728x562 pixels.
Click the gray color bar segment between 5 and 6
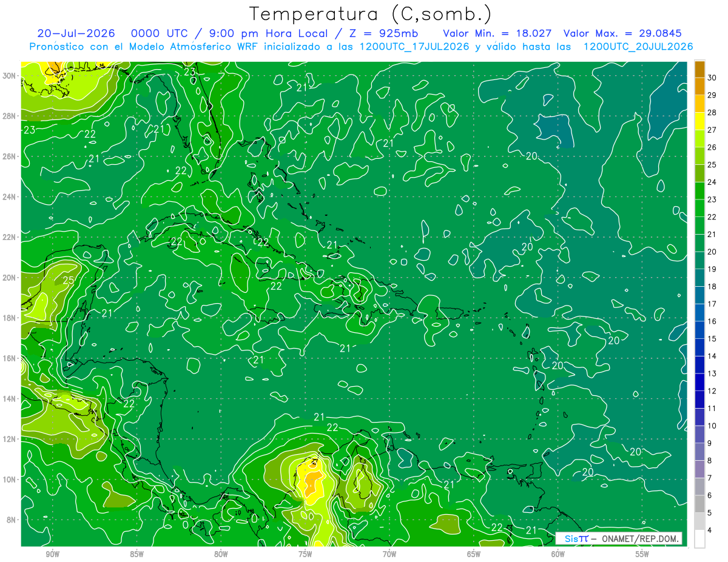click(x=699, y=504)
